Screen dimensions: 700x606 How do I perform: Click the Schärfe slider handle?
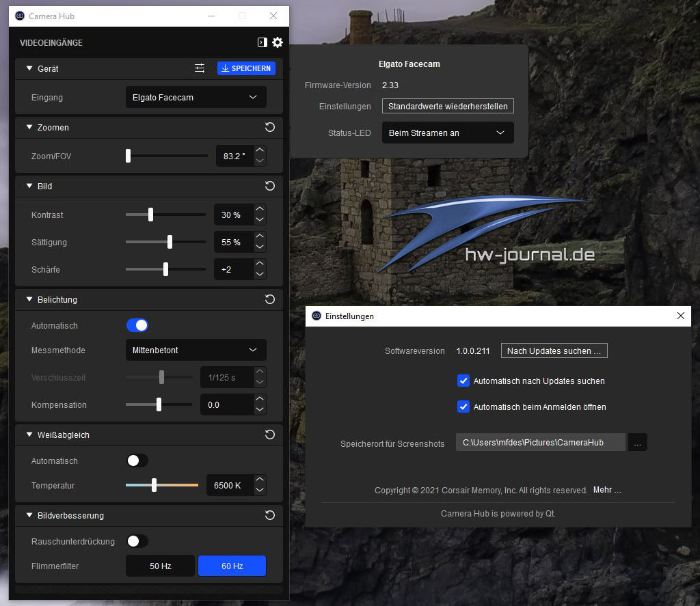coord(165,270)
